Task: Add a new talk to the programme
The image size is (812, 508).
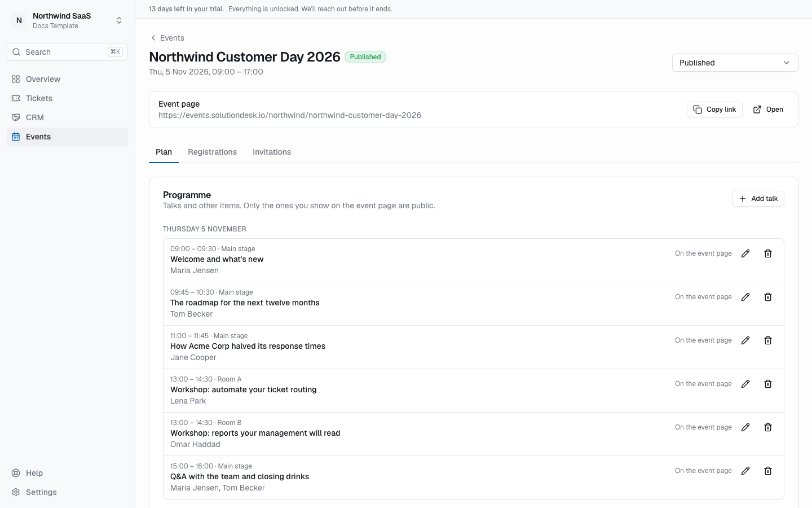Action: pos(758,199)
